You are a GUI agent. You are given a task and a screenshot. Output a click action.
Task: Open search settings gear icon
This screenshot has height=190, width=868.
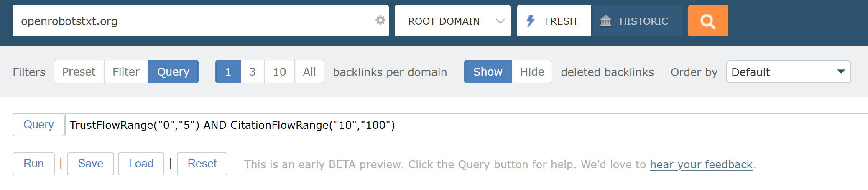[x=380, y=20]
